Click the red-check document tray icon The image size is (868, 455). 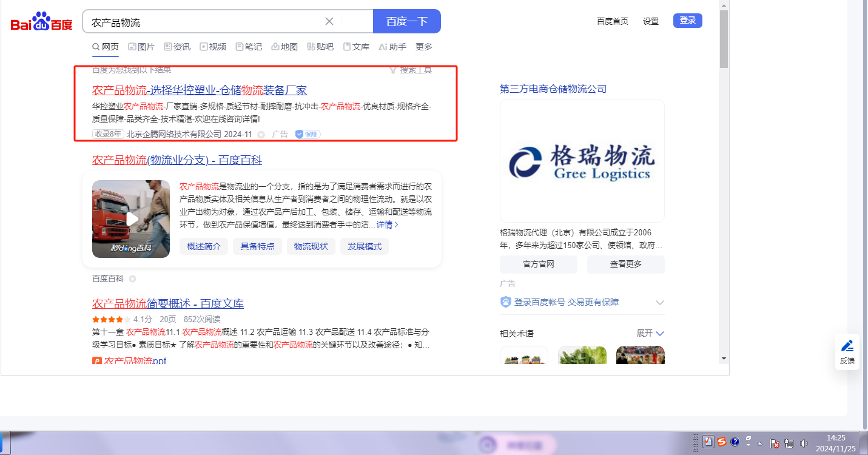tap(708, 442)
